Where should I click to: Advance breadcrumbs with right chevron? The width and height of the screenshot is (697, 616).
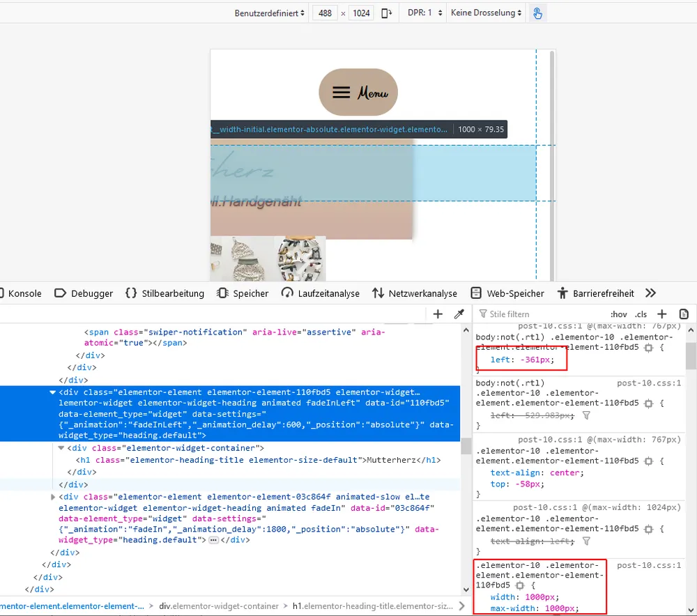coord(462,606)
